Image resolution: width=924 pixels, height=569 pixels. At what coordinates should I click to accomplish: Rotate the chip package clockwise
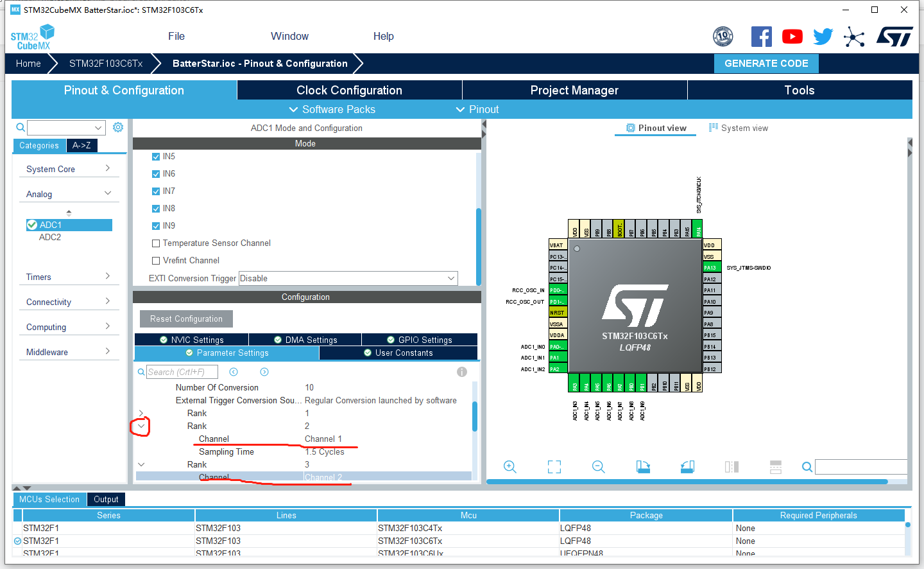(x=644, y=466)
